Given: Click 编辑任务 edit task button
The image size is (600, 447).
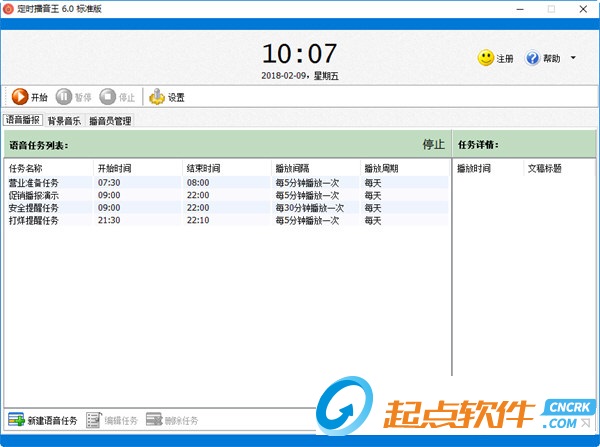Looking at the screenshot, I should [112, 420].
